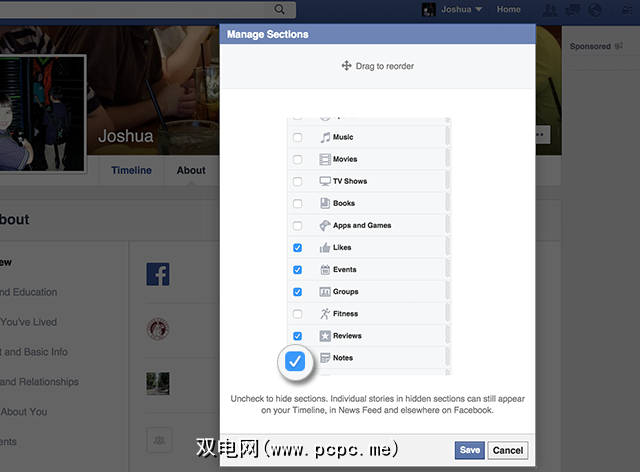Click the Sponsored link
This screenshot has height=472, width=640.
[x=590, y=46]
